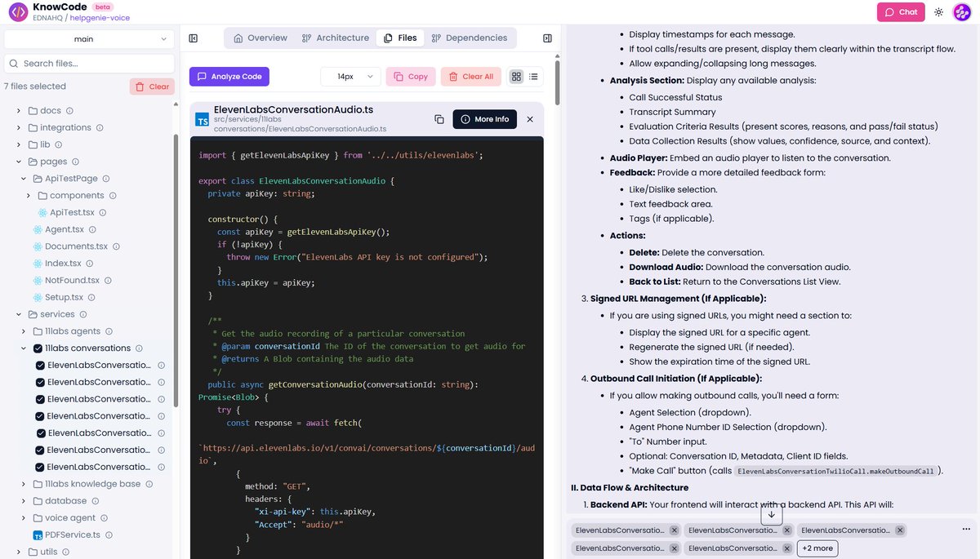Open the three-dot options beside file chips
Image resolution: width=980 pixels, height=559 pixels.
point(966,530)
